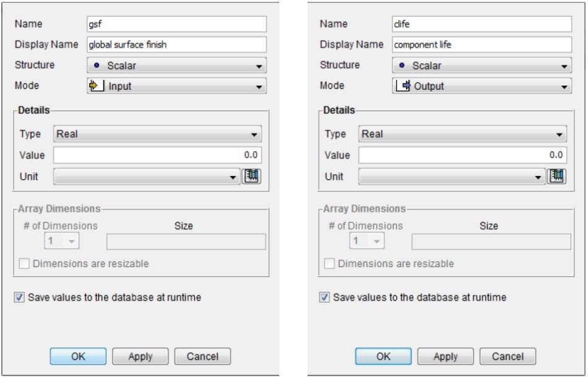Cancel the clife parameter dialog
Screen dimensions: 588x378
[508, 356]
